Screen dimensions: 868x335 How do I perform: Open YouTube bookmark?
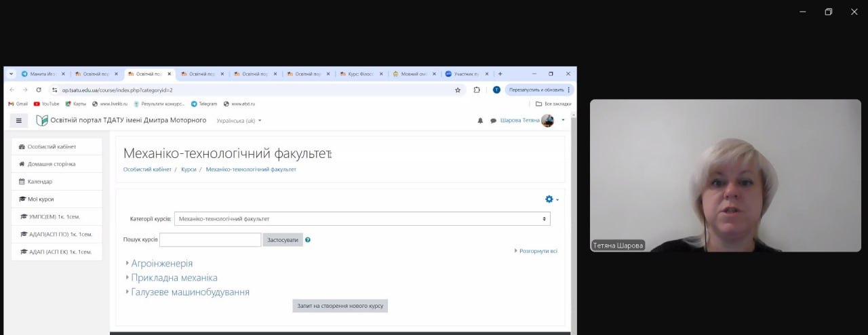pos(46,104)
